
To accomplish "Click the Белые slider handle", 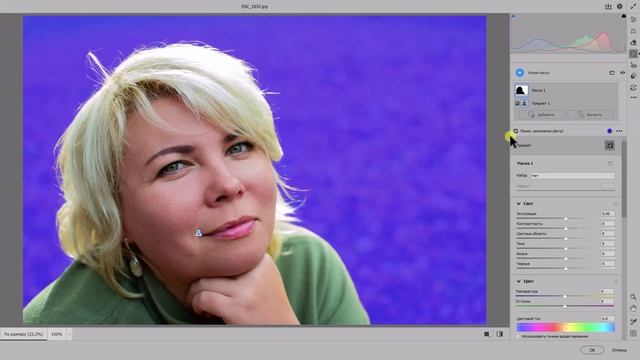I will [x=566, y=259].
